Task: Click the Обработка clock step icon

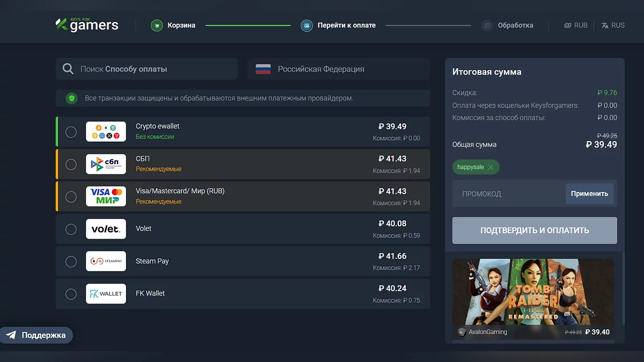Action: click(x=487, y=25)
